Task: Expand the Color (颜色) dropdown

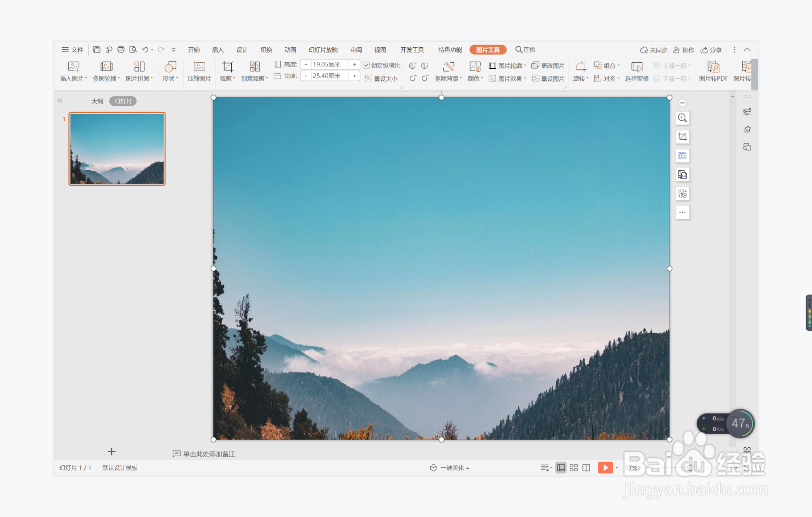Action: pyautogui.click(x=475, y=78)
